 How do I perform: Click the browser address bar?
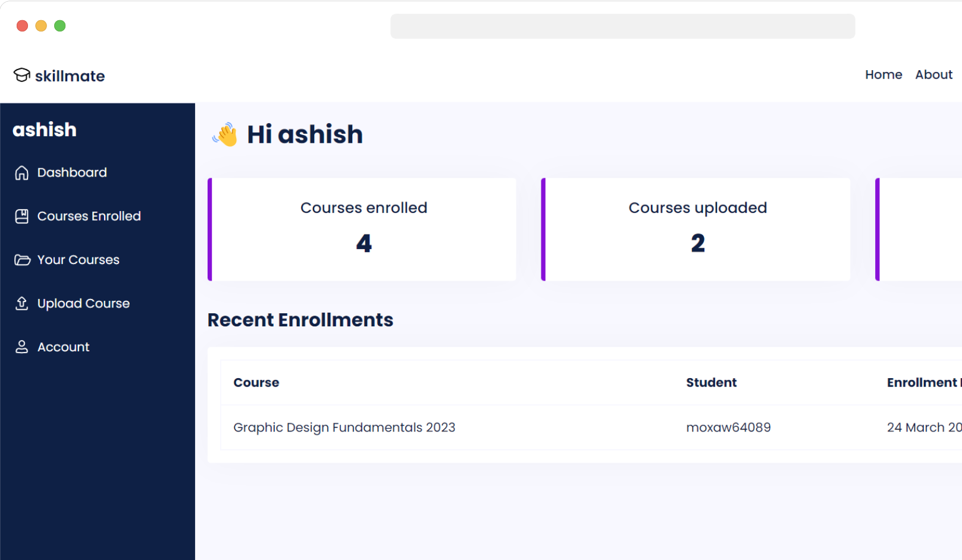(x=622, y=26)
